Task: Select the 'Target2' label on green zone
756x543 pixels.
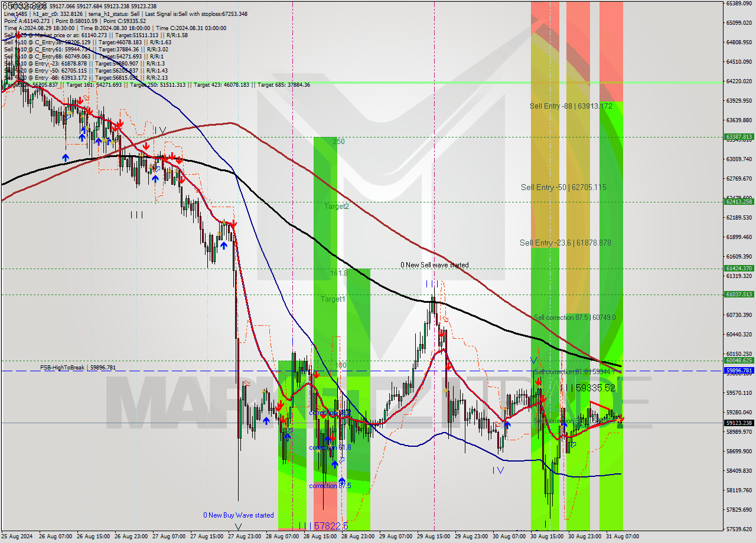Action: pos(337,207)
